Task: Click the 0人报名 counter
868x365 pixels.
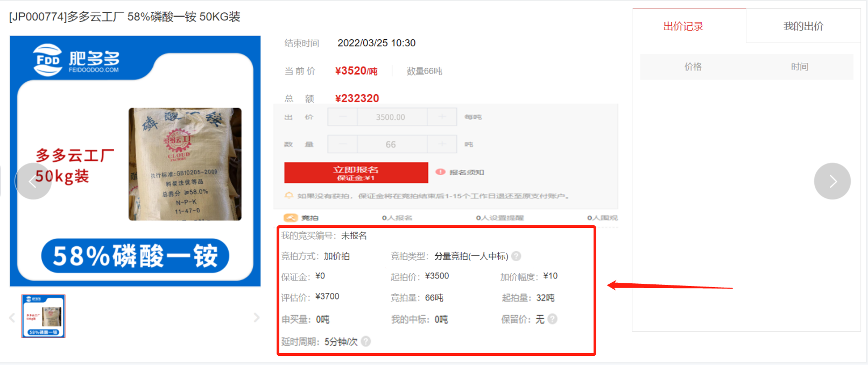Action: click(x=397, y=218)
